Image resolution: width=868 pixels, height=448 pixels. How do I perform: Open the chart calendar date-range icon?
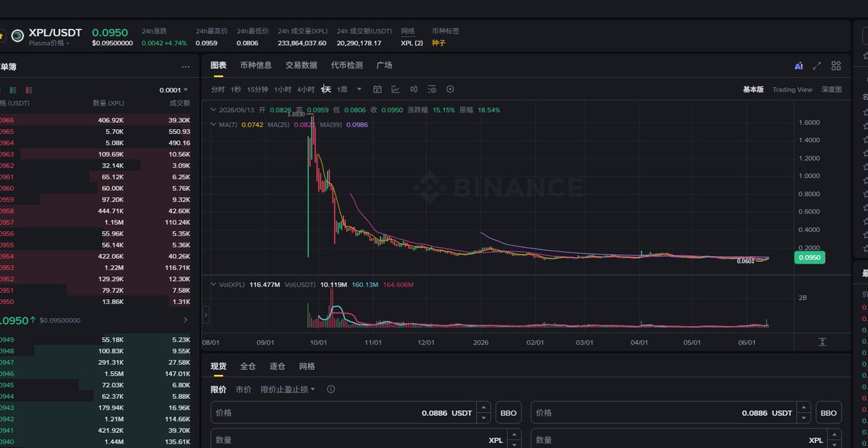(377, 89)
